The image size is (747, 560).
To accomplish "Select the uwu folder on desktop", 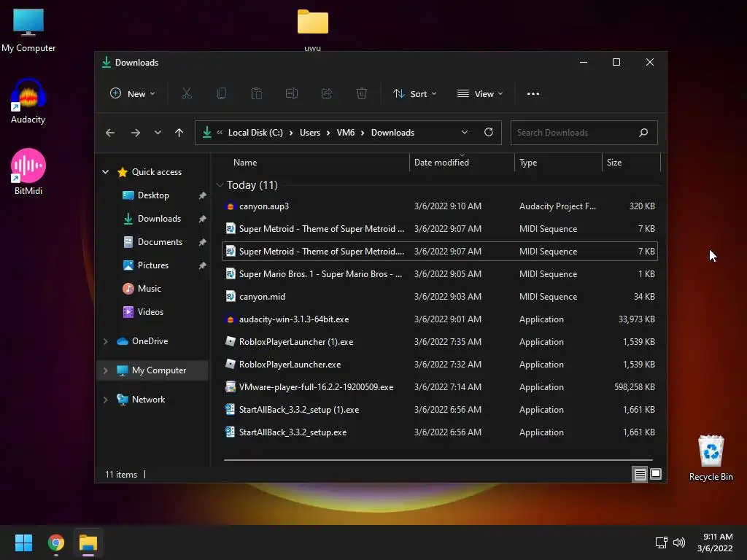I will [x=312, y=29].
